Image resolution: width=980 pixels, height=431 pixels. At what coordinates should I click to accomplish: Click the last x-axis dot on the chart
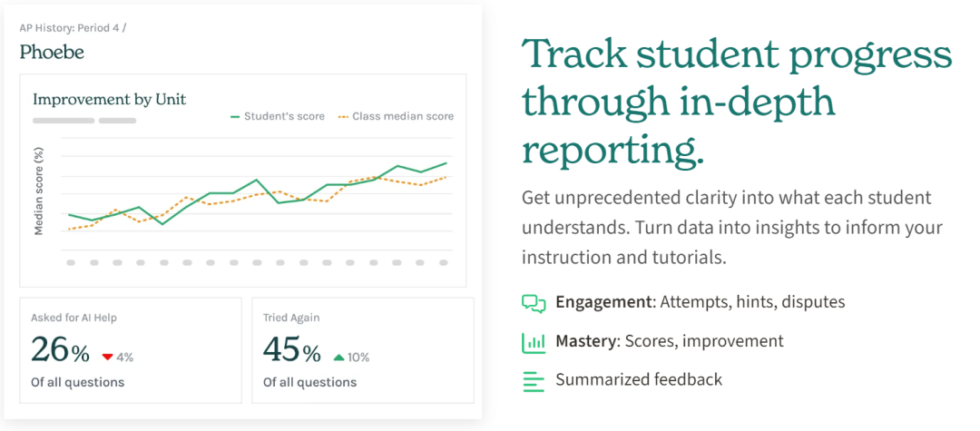tap(444, 263)
